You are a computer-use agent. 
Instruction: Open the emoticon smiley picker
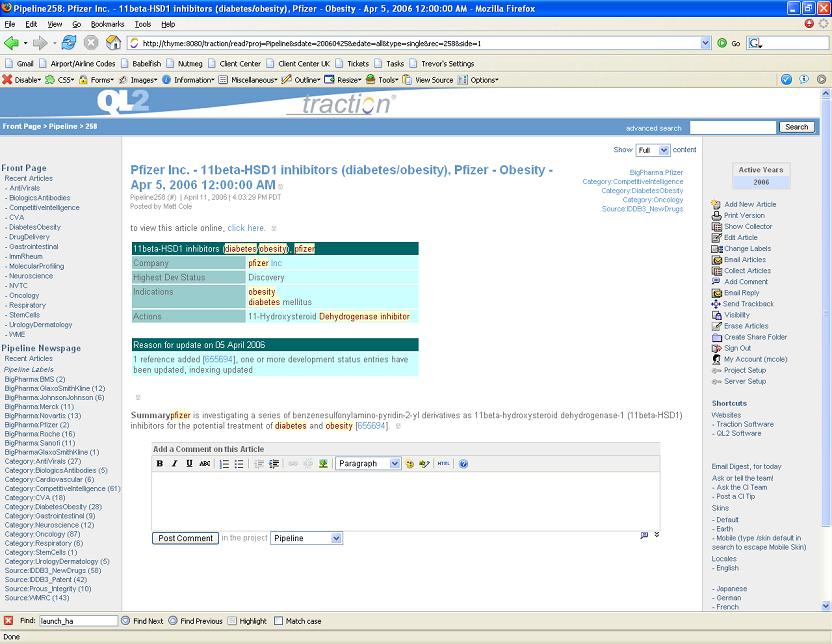(x=409, y=464)
